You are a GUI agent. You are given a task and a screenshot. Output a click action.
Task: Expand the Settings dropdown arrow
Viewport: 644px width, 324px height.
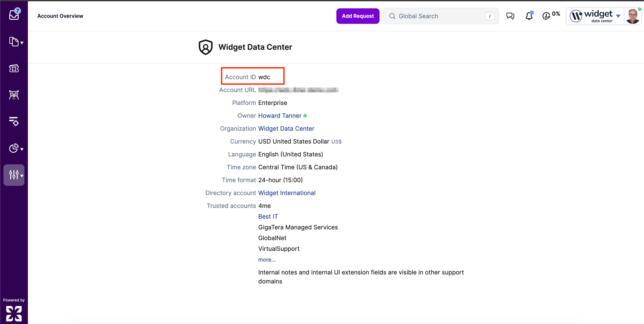(x=22, y=176)
